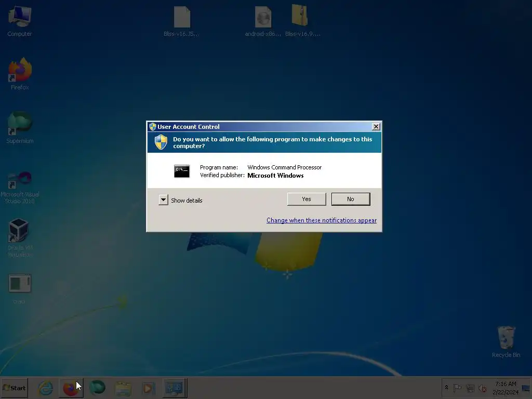Select the Firefox desktop shortcut
The image size is (532, 399).
coord(20,74)
